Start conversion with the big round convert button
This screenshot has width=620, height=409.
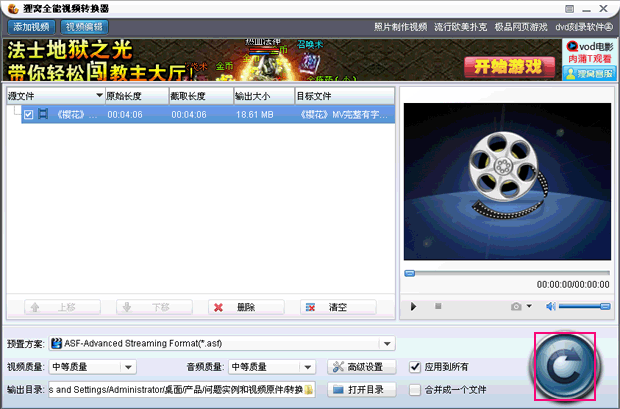[565, 366]
